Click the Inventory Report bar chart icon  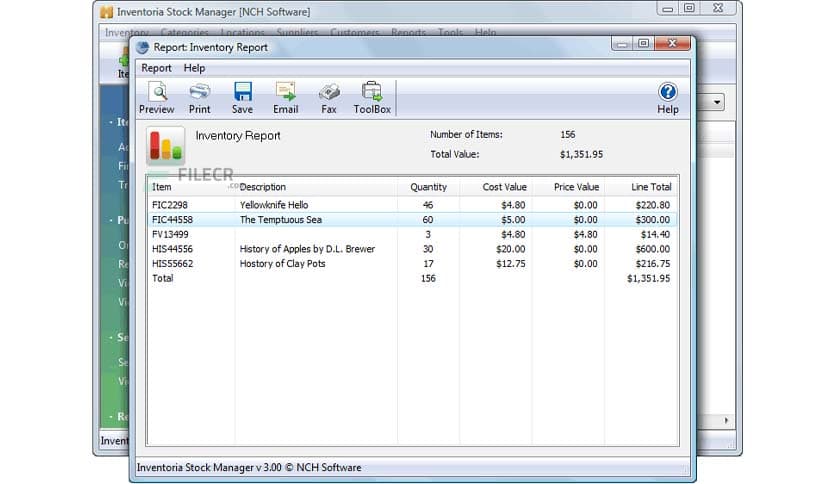coord(166,145)
